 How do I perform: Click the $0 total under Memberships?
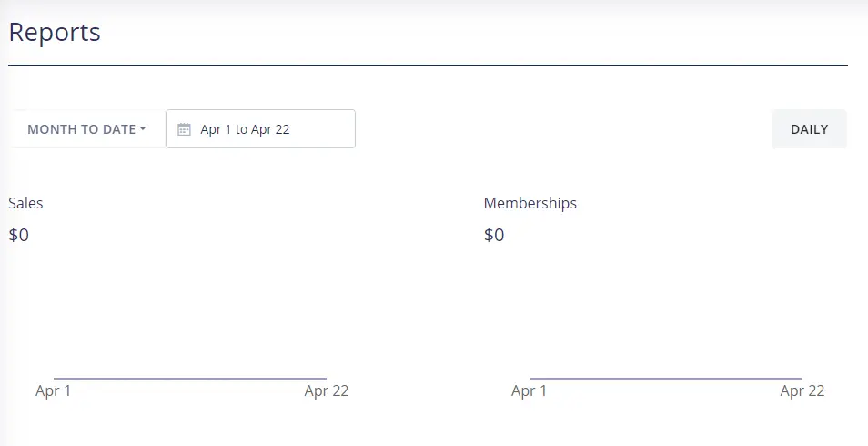[494, 235]
